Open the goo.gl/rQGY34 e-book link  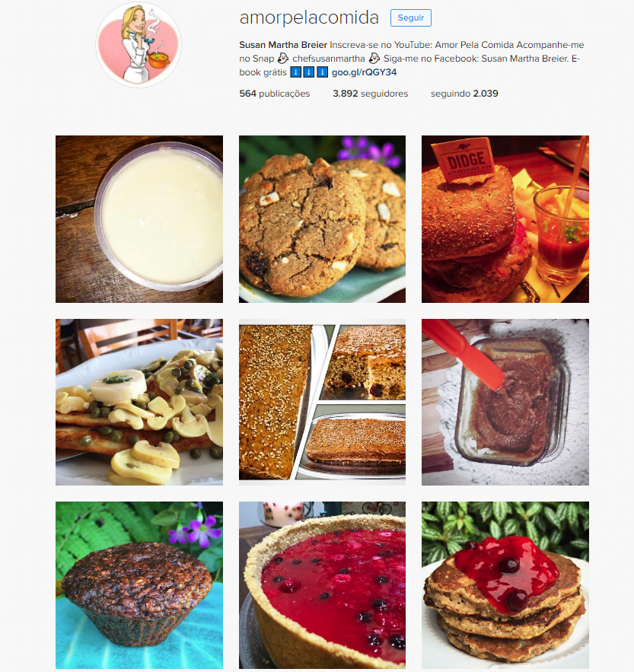(364, 72)
